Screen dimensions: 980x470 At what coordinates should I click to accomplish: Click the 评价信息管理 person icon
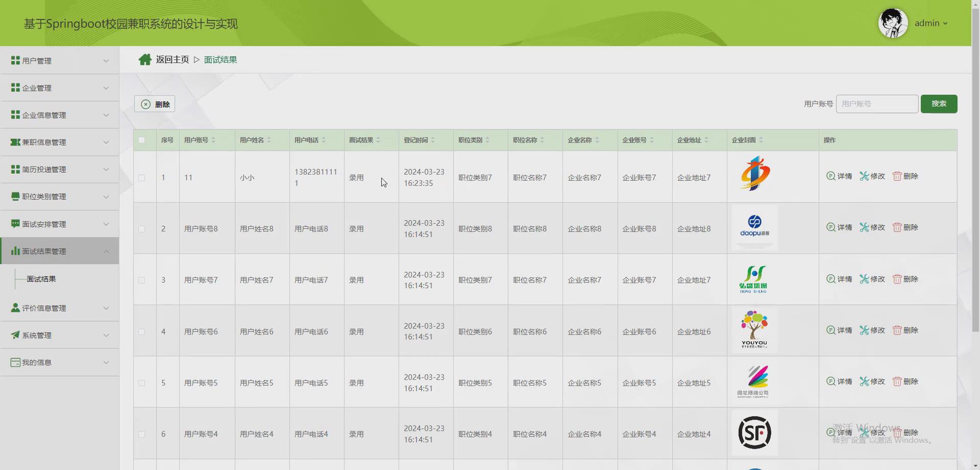click(15, 308)
